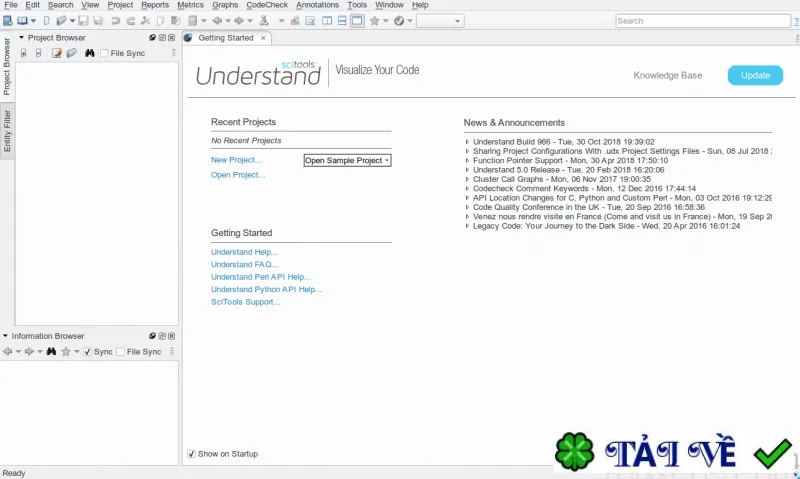Click the open-book Open Project toolbar icon
Image resolution: width=800 pixels, height=479 pixels.
click(x=22, y=21)
